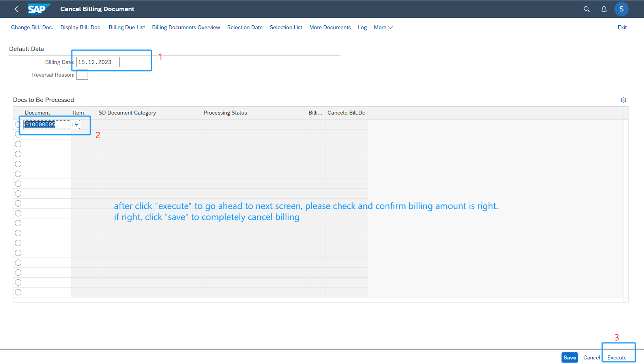644x363 pixels.
Task: Select the third row radio button
Action: point(18,144)
